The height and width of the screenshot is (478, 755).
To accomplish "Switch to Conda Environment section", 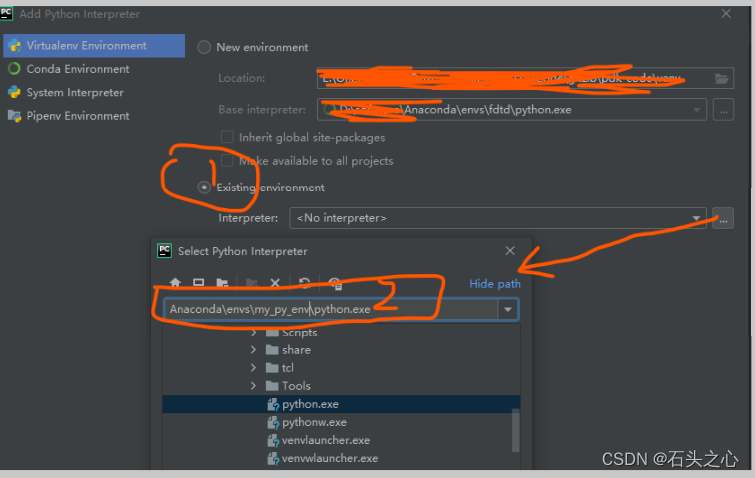I will [94, 69].
